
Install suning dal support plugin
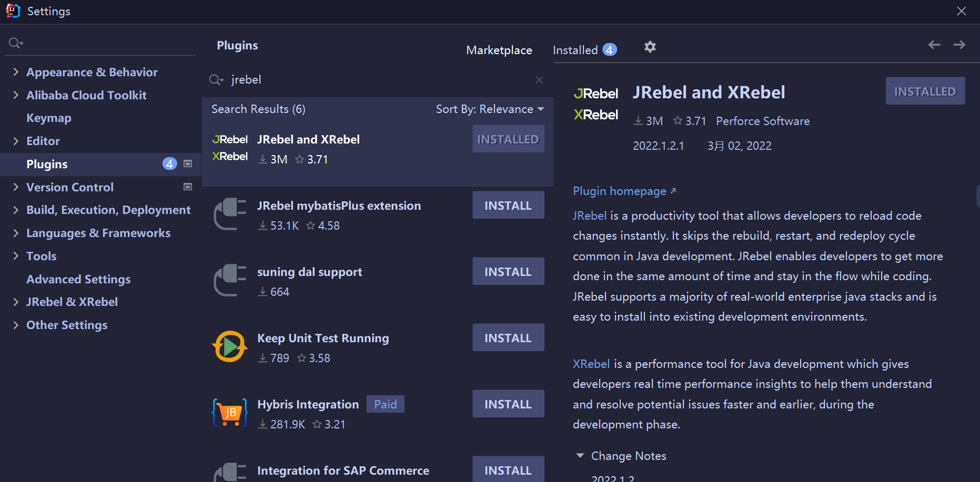[508, 272]
